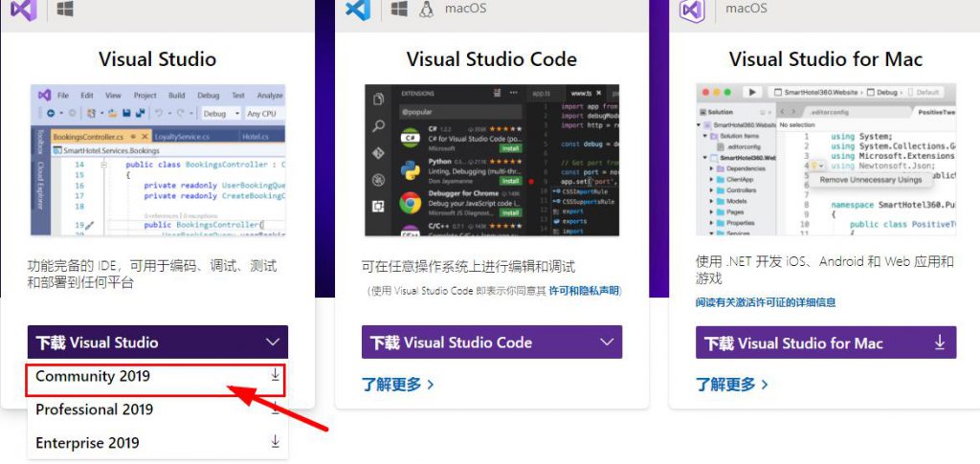Select Community 2019 from the download list

coord(156,377)
